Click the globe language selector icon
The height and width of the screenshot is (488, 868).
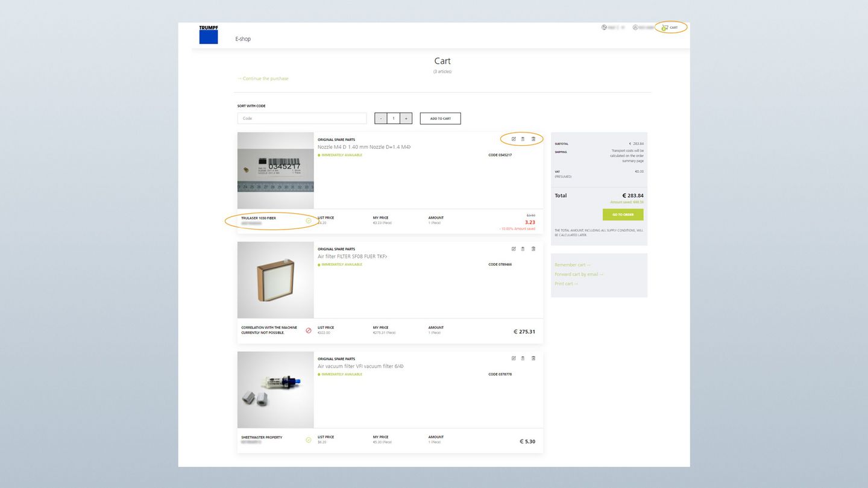coord(604,28)
